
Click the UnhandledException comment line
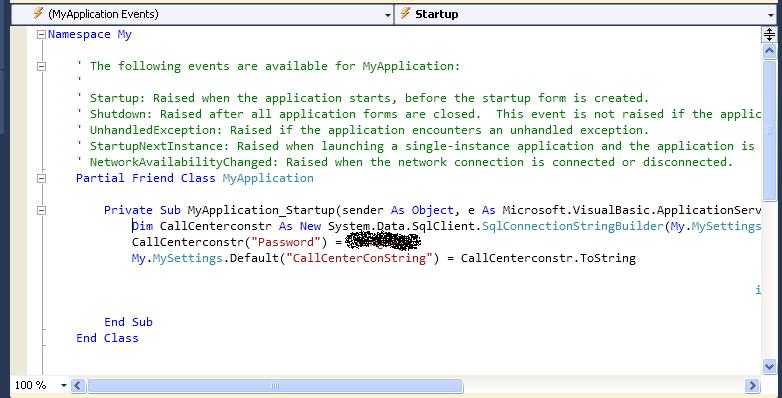point(363,130)
